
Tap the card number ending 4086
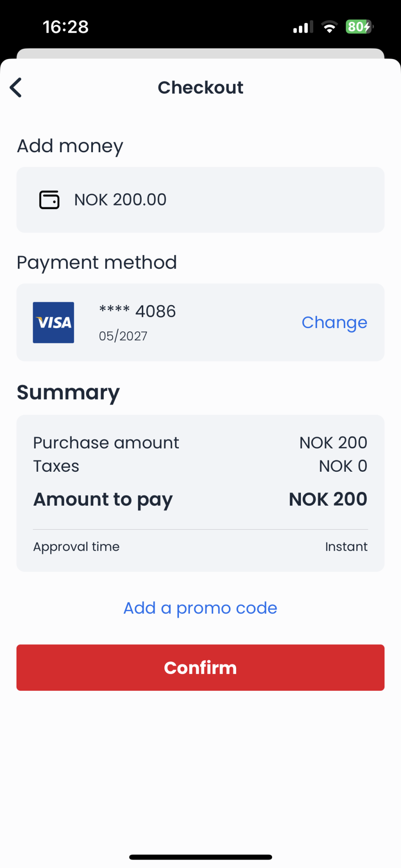point(137,312)
